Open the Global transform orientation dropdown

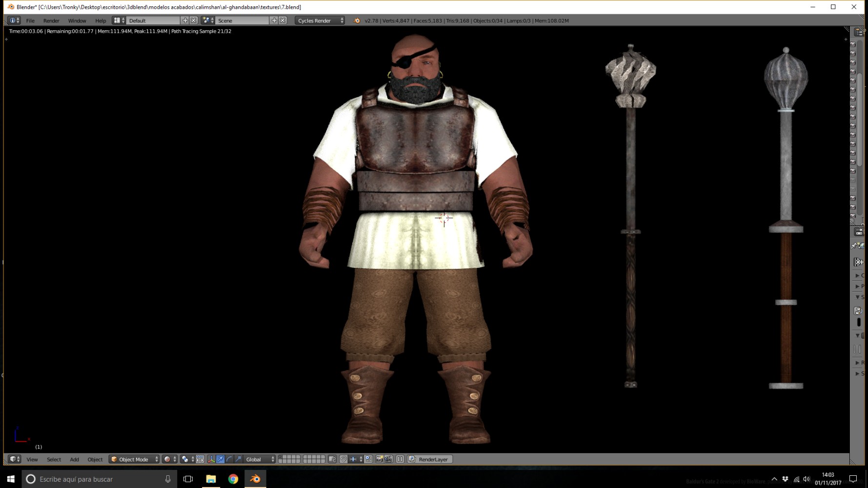coord(260,459)
